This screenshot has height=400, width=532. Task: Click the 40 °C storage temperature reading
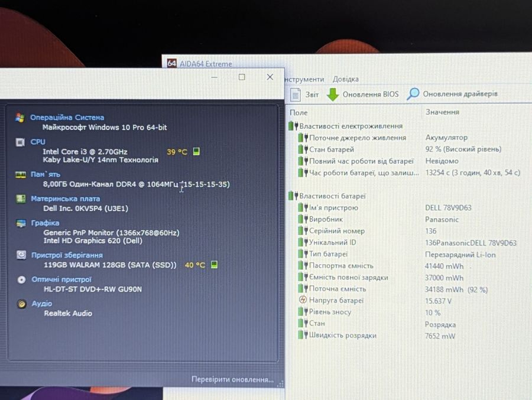(194, 265)
